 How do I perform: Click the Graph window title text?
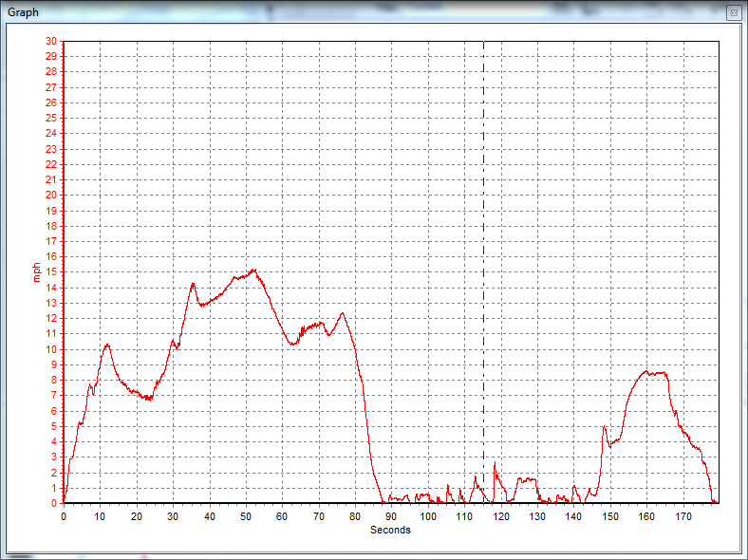[23, 12]
